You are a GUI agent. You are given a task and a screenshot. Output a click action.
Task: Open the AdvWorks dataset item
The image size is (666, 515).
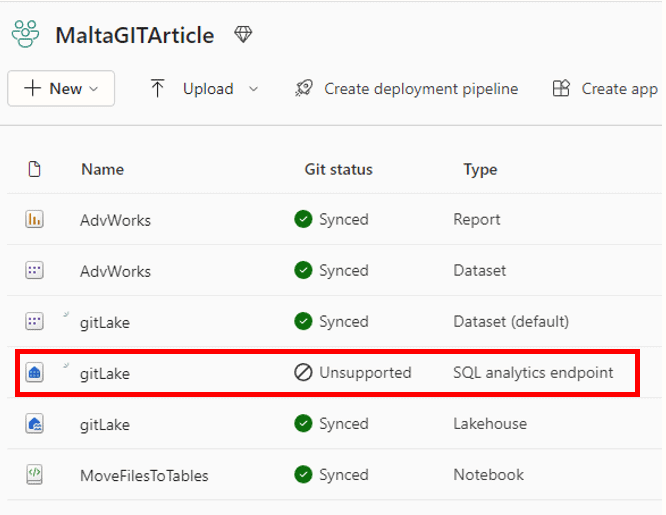point(115,271)
